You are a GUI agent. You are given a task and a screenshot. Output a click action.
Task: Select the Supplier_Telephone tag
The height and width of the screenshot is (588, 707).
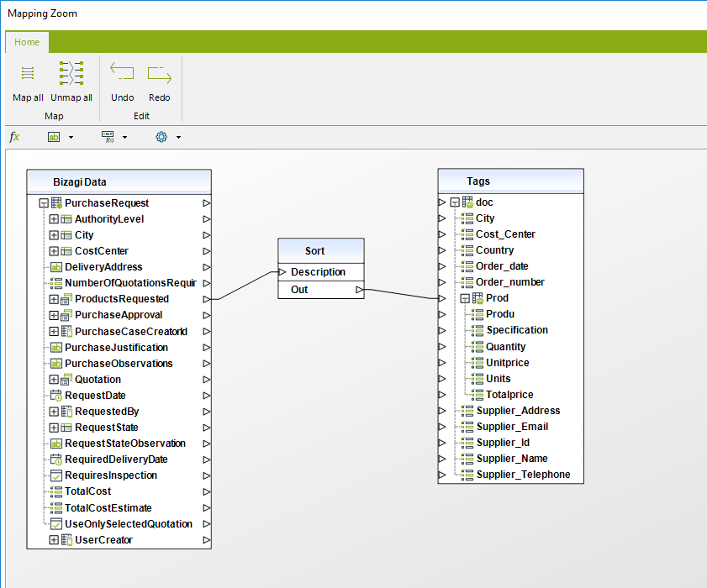(x=524, y=475)
